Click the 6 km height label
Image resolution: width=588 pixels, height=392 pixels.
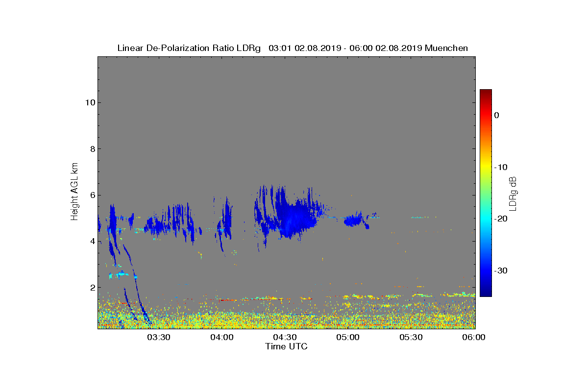pos(92,195)
